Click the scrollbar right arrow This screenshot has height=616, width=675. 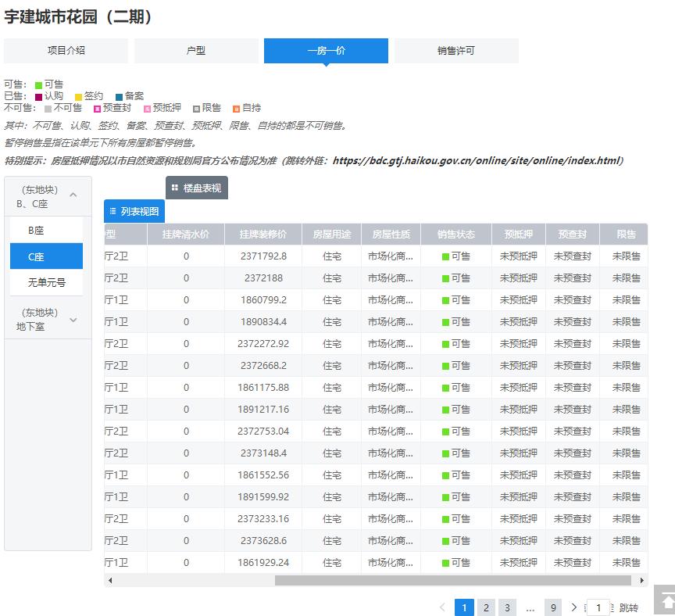tap(642, 581)
